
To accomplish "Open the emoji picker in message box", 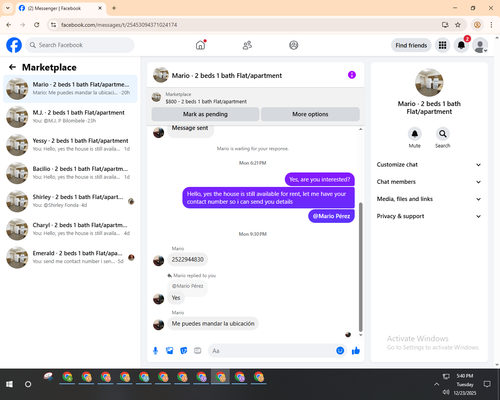I will 340,351.
